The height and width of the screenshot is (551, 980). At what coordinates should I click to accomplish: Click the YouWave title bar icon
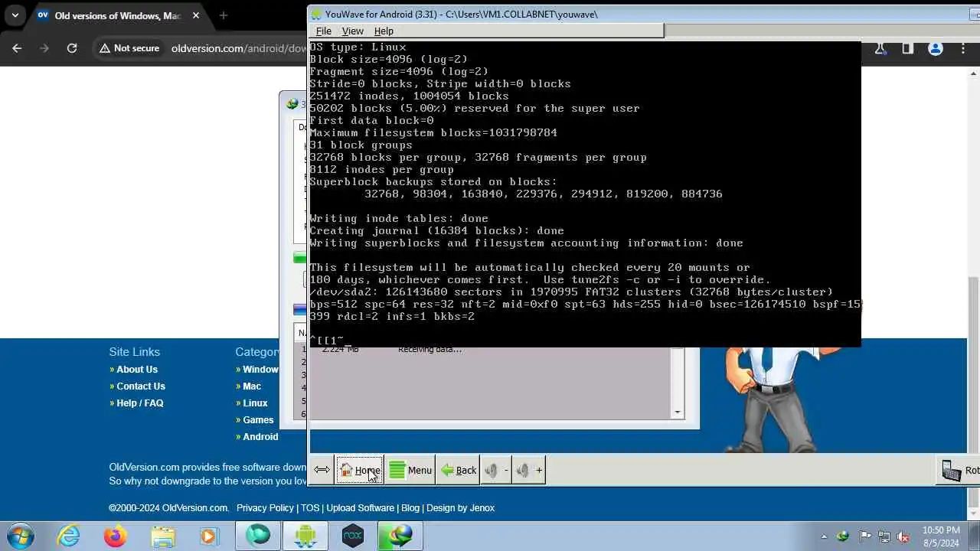point(316,14)
